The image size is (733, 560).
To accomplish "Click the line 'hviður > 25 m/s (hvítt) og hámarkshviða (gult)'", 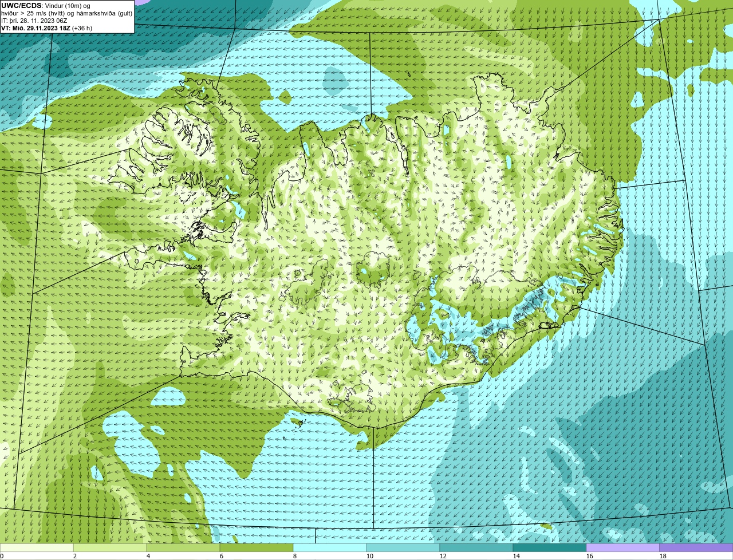I will coord(66,13).
